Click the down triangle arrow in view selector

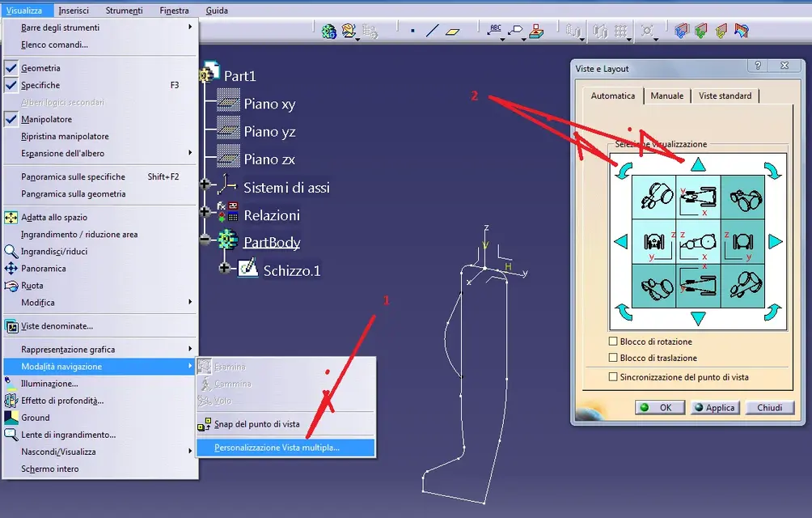tap(698, 319)
